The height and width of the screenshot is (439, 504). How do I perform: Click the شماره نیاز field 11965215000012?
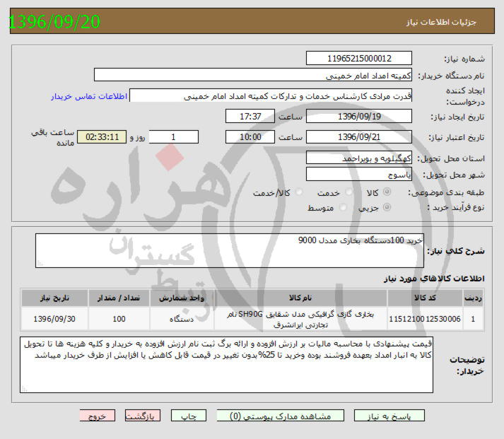point(359,59)
